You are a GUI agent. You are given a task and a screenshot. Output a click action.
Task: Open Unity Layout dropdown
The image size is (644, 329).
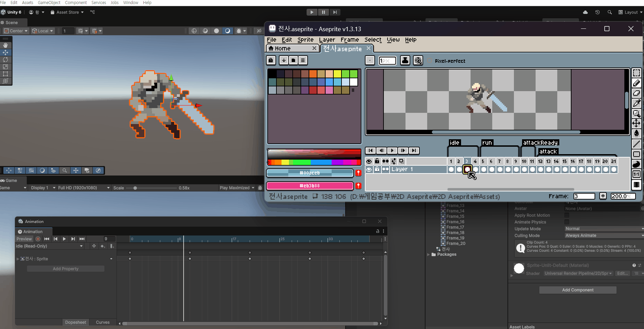click(630, 12)
